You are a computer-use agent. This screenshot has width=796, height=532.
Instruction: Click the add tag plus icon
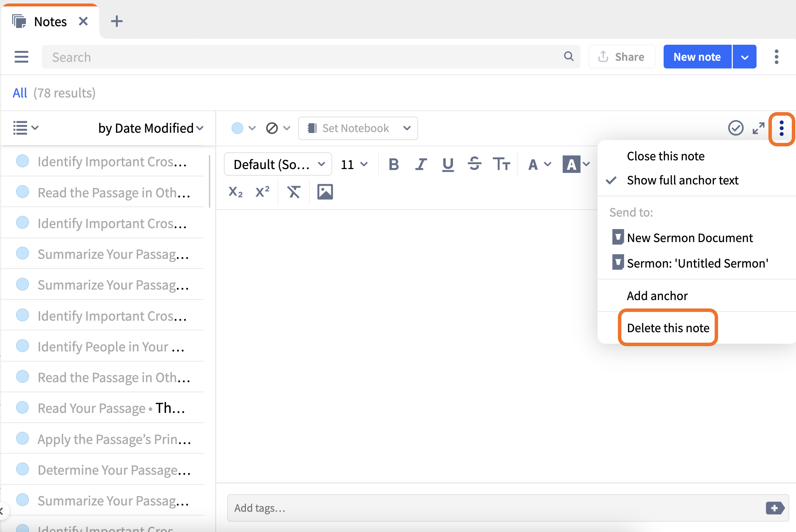tap(775, 508)
